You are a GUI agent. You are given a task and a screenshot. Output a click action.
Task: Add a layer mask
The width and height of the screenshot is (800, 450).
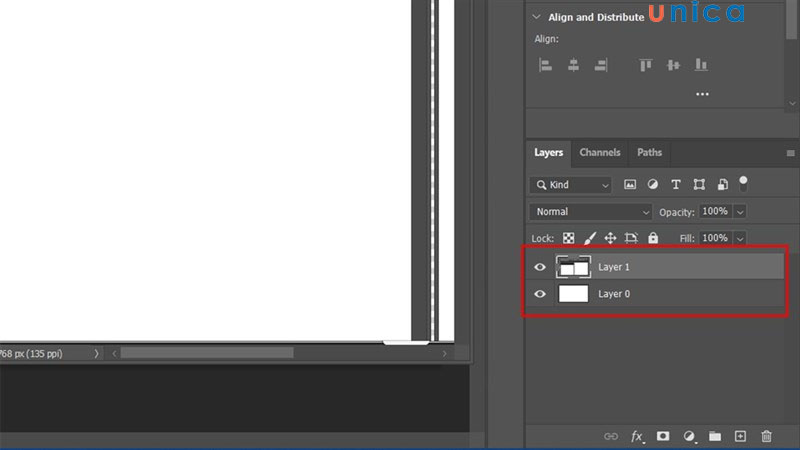[663, 437]
